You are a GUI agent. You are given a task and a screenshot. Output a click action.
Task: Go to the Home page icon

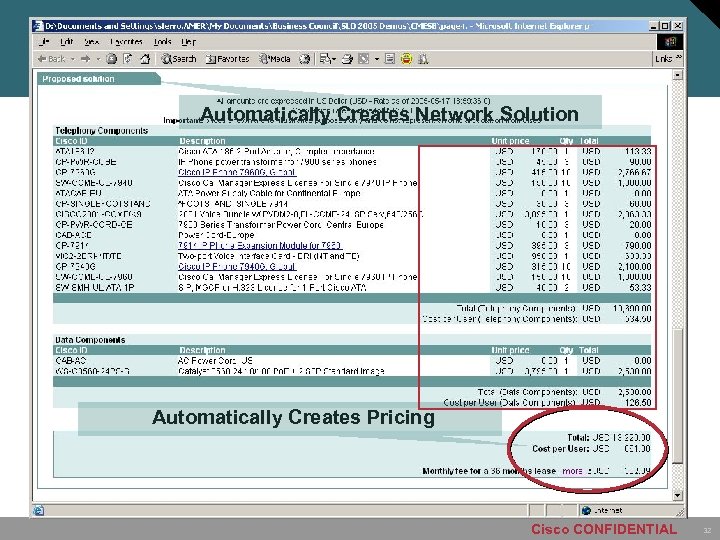click(145, 59)
